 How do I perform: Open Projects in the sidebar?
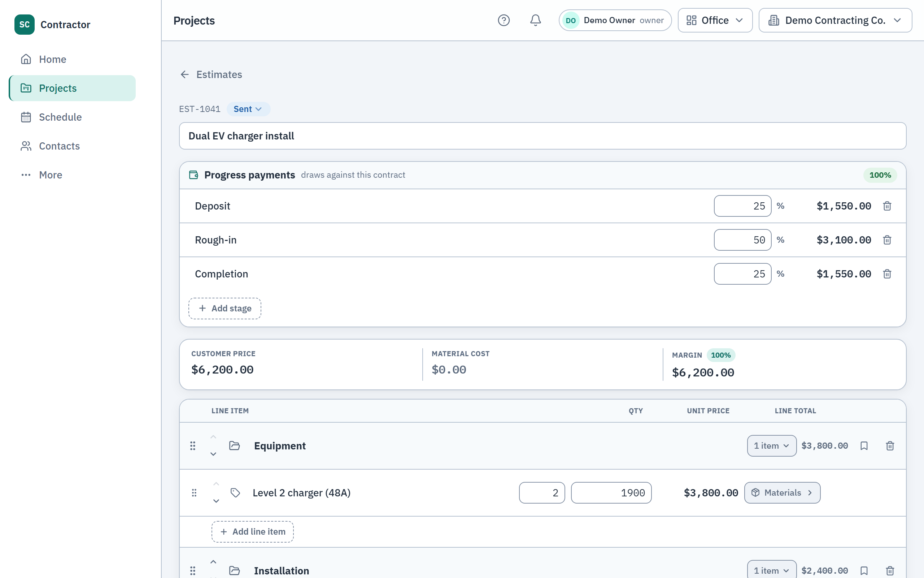tap(73, 88)
